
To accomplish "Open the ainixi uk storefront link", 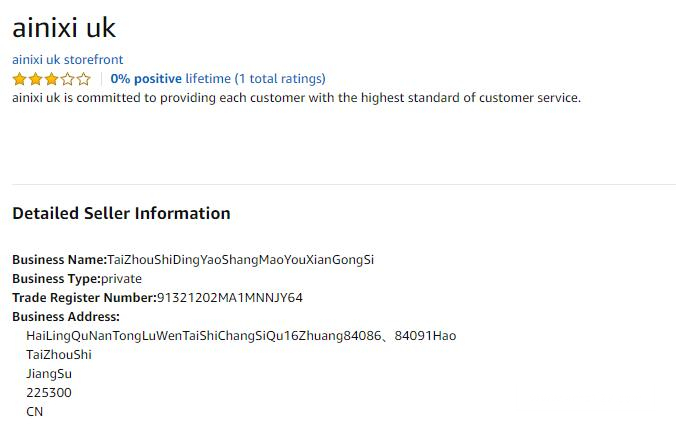I will 67,59.
